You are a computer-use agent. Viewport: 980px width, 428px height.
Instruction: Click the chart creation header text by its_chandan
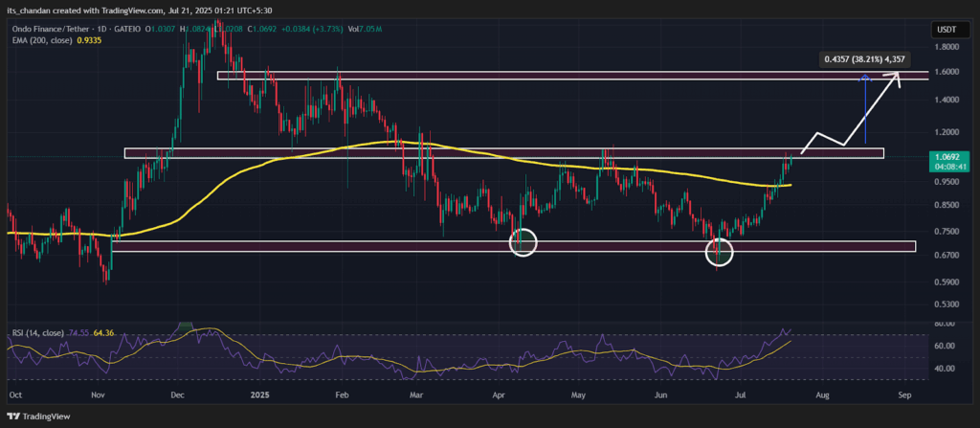click(x=140, y=11)
